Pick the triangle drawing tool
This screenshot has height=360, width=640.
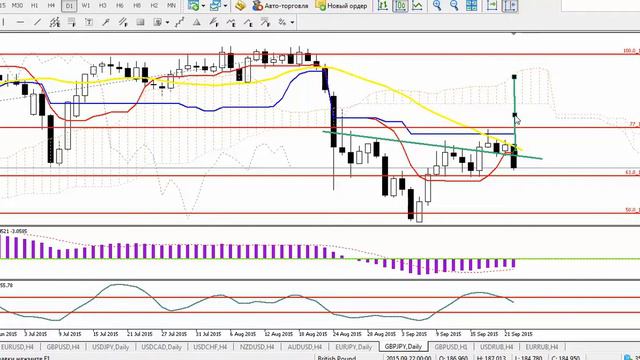tap(196, 22)
